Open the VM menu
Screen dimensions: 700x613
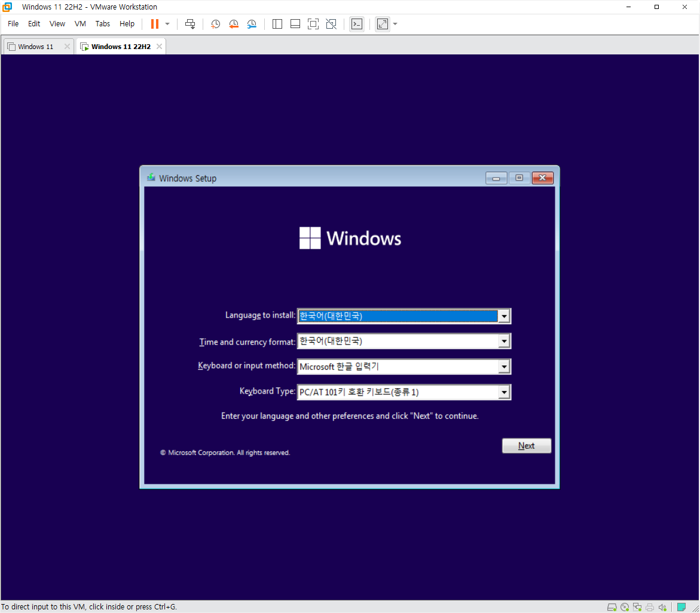click(80, 24)
